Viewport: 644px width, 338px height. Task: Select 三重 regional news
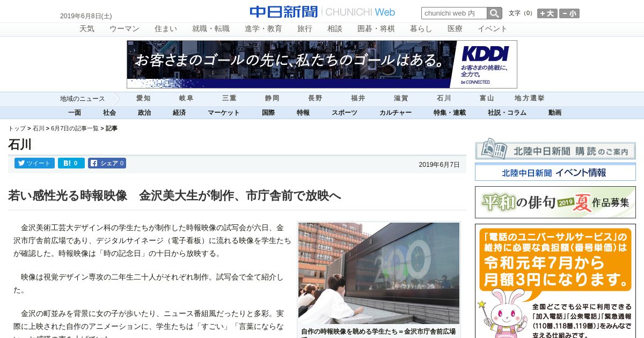(x=229, y=98)
